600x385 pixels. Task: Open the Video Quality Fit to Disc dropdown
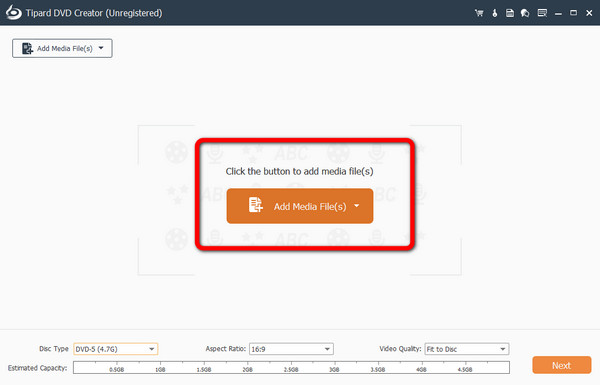(x=467, y=349)
